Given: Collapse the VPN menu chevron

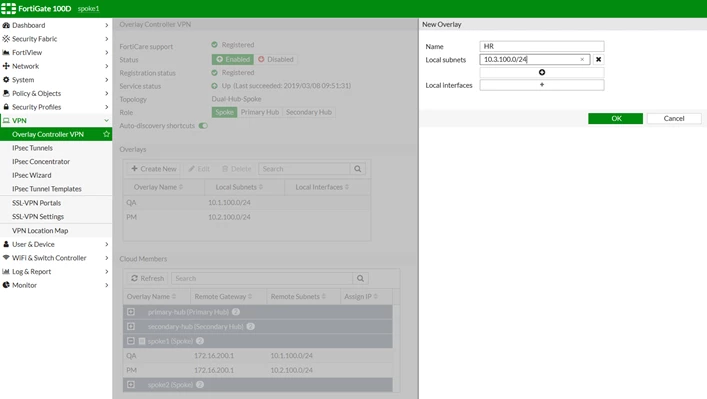Looking at the screenshot, I should (106, 120).
